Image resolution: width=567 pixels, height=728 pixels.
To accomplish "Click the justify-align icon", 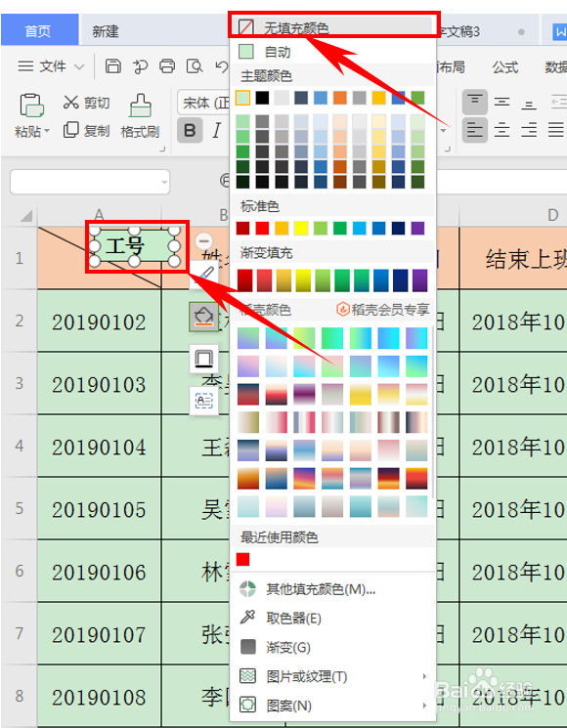I will pos(556,130).
